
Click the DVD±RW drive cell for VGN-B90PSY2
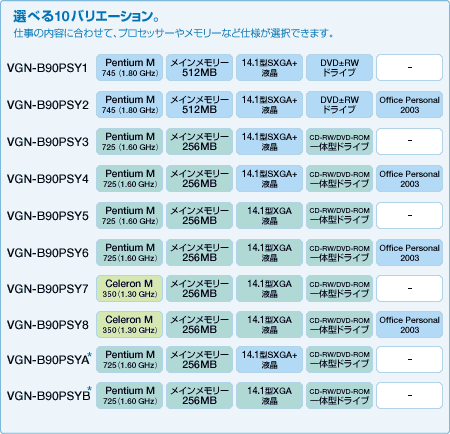pyautogui.click(x=339, y=105)
